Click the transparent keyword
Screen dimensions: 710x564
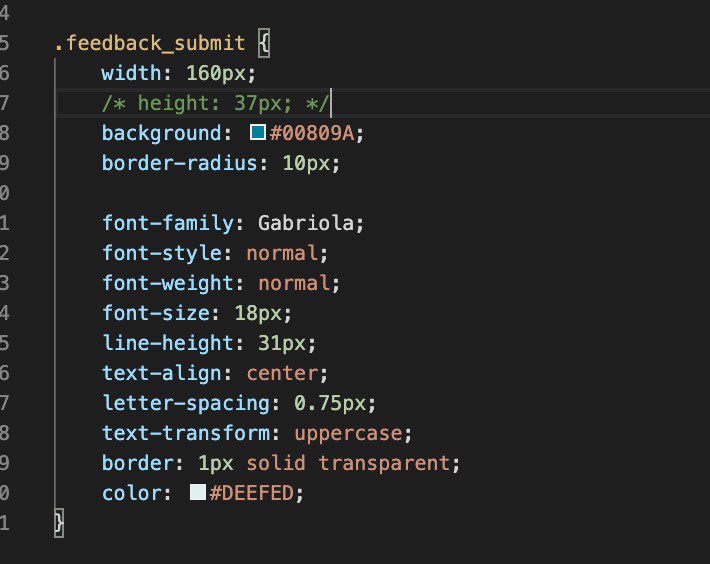[384, 464]
